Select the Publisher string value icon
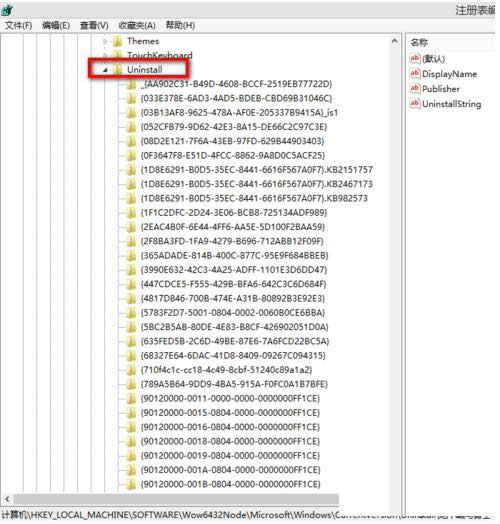Screen dimensions: 500x524 [414, 88]
